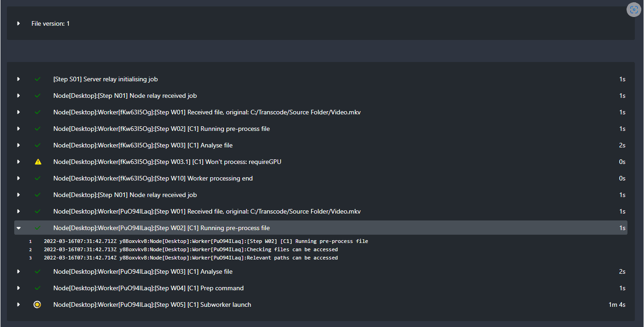The width and height of the screenshot is (644, 327).
Task: Click green checkmark beside Worker processing end
Action: click(38, 178)
